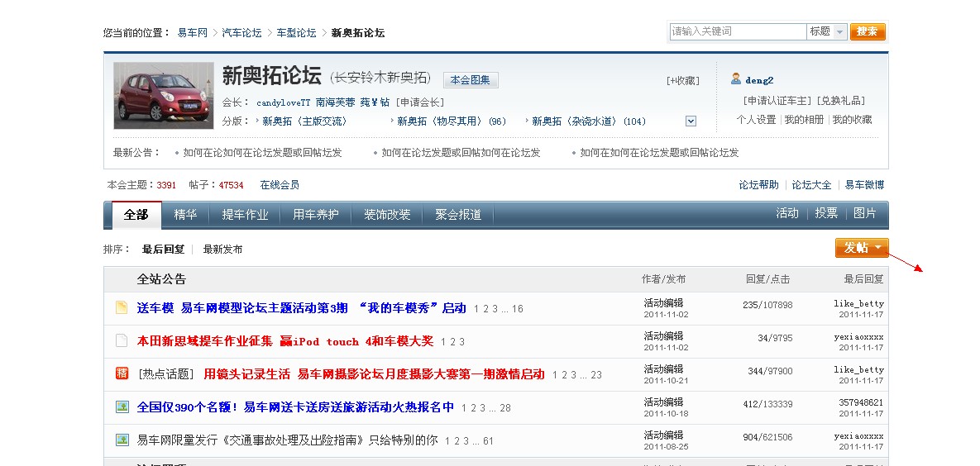Toggle +收藏 to favorite this forum
This screenshot has width=980, height=466.
[682, 81]
